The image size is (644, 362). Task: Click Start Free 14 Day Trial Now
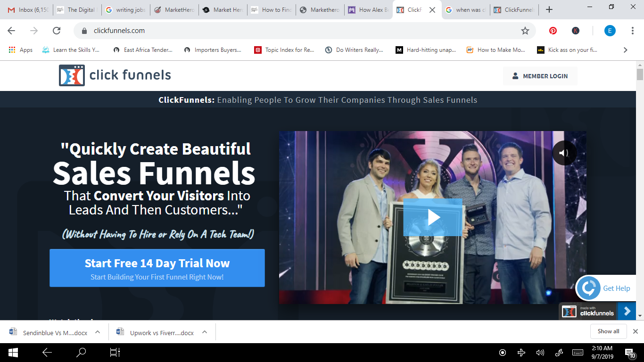coord(157,268)
